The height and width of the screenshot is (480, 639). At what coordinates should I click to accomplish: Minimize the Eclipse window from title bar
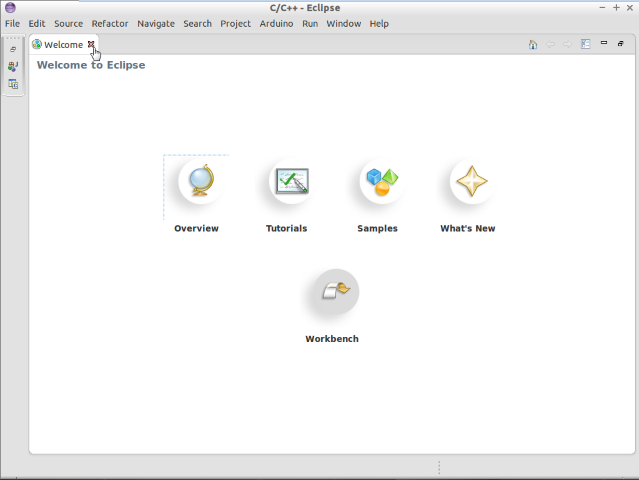[x=602, y=8]
